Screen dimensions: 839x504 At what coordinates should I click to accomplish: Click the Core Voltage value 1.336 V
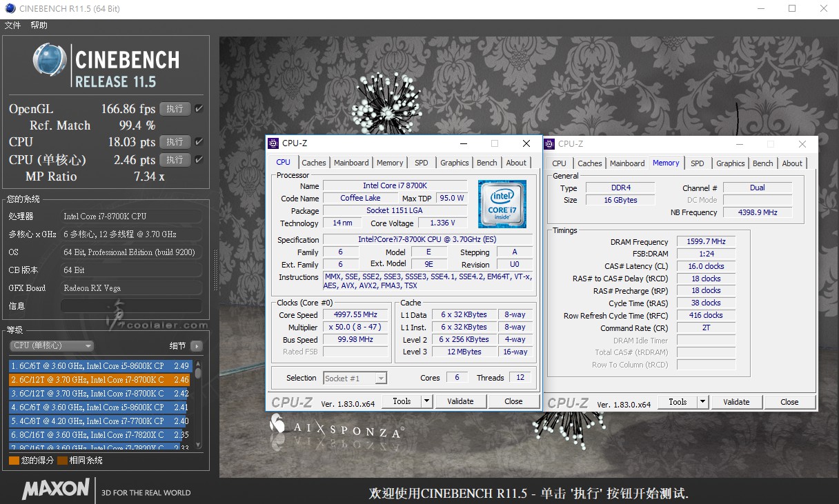(x=443, y=223)
